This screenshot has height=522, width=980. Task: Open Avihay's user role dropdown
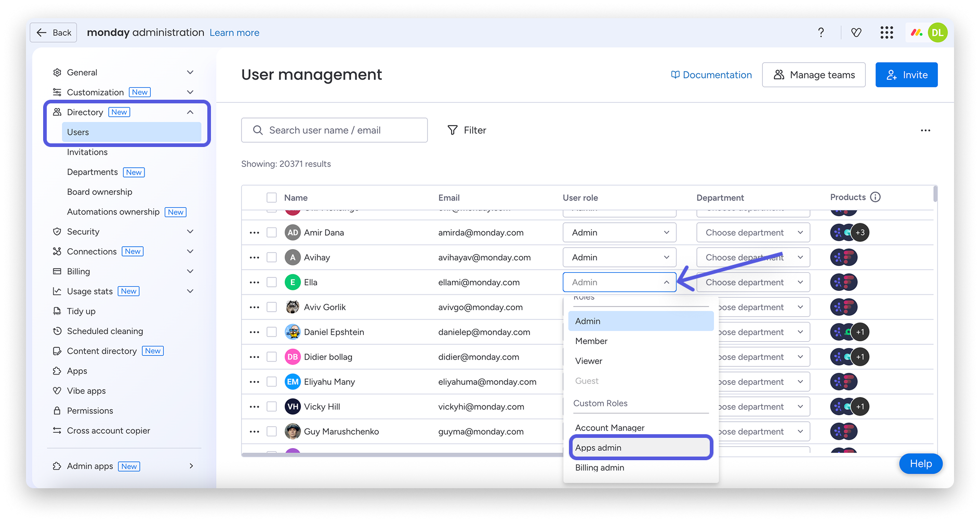tap(619, 258)
